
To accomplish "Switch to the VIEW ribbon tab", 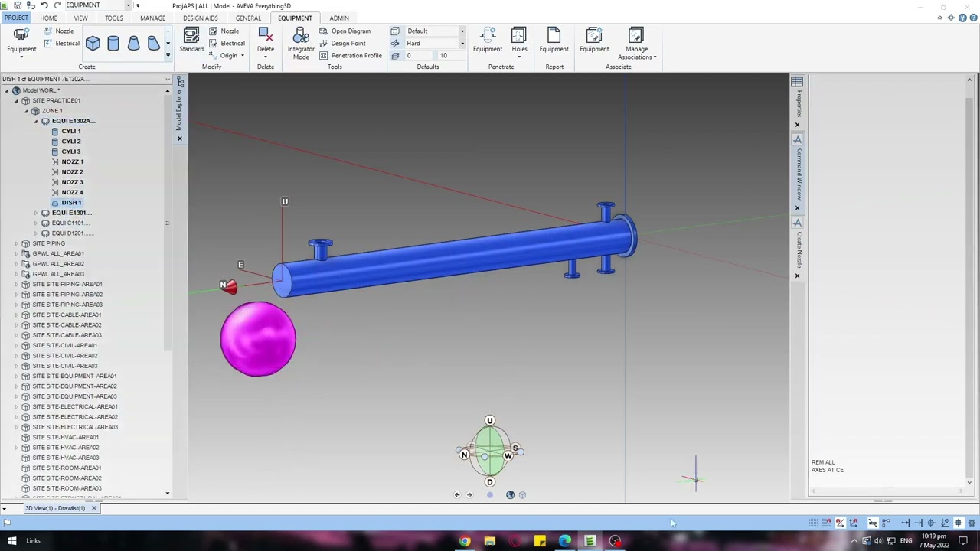I will (80, 18).
